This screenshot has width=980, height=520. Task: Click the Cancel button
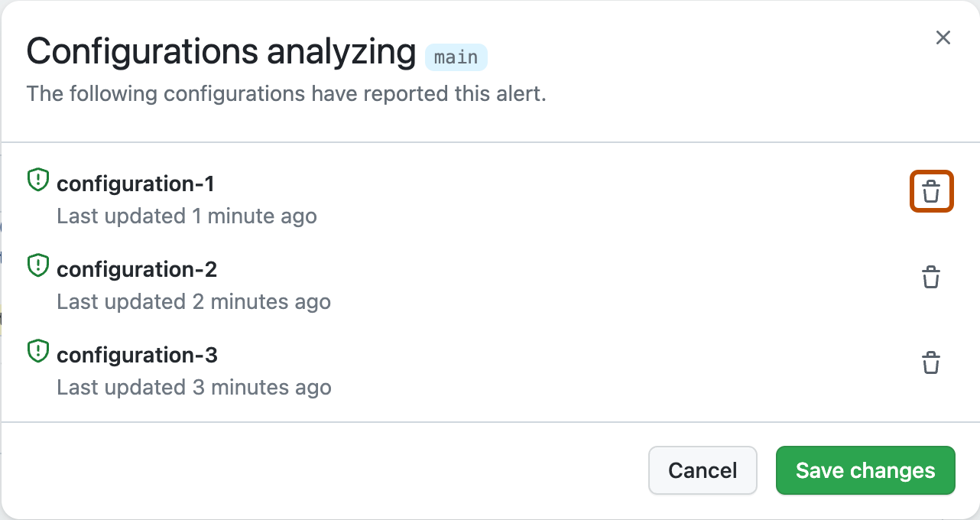tap(703, 470)
